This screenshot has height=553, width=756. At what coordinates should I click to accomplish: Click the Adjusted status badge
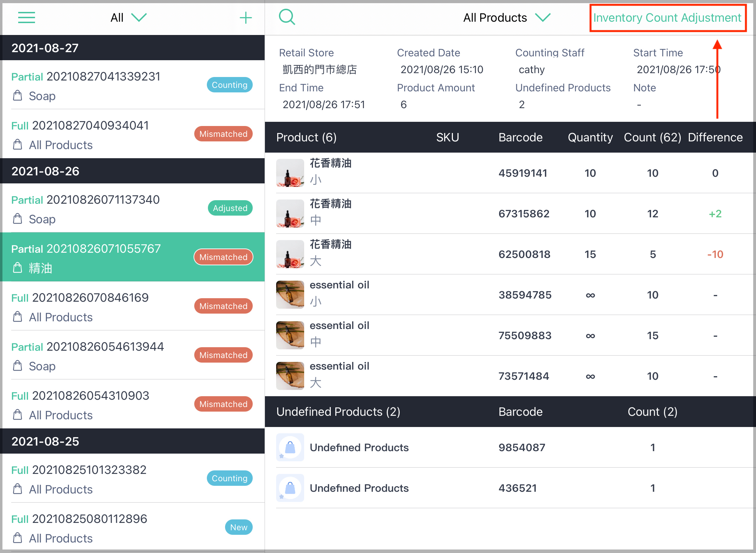coord(230,208)
